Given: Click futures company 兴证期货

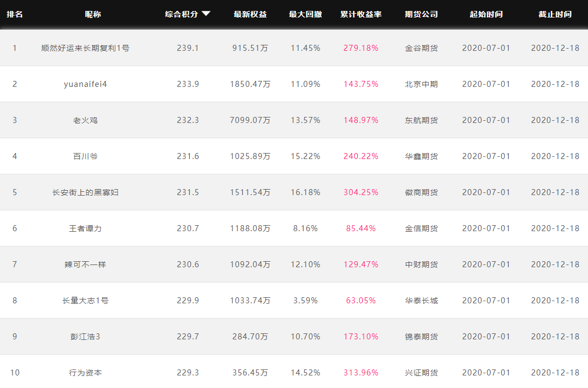Looking at the screenshot, I should (x=422, y=373).
